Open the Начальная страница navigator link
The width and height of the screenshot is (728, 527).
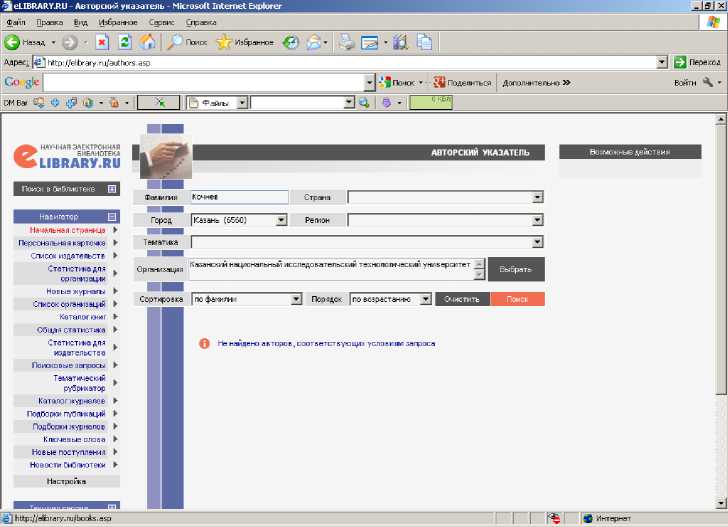coord(67,230)
